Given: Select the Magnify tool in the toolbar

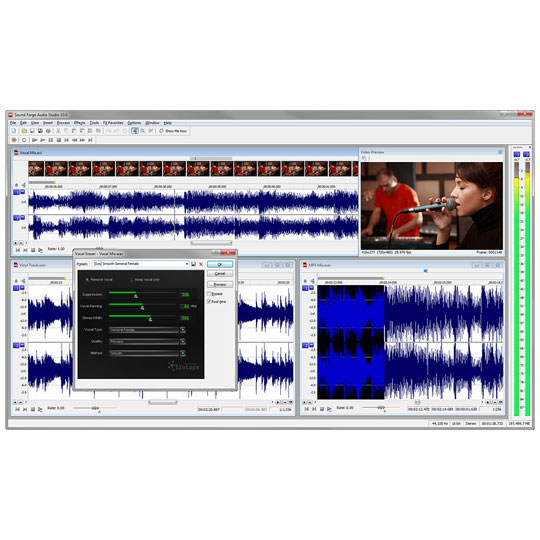Looking at the screenshot, I should 143,131.
